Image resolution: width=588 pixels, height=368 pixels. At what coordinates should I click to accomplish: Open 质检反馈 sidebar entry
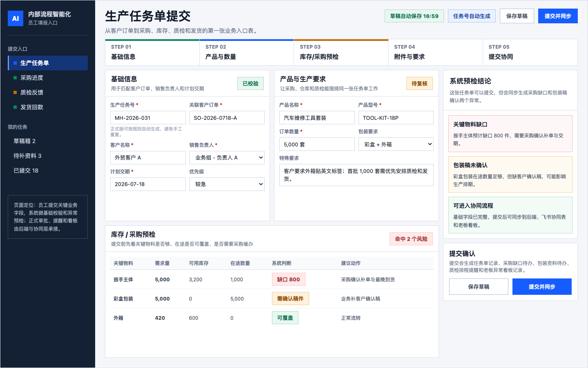click(48, 92)
